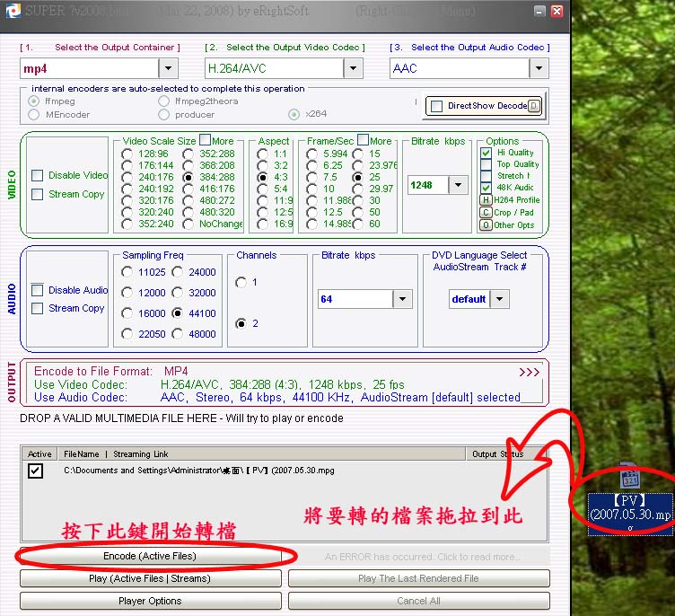This screenshot has width=675, height=616.
Task: Check the audio Stream Copy box
Action: pyautogui.click(x=38, y=308)
